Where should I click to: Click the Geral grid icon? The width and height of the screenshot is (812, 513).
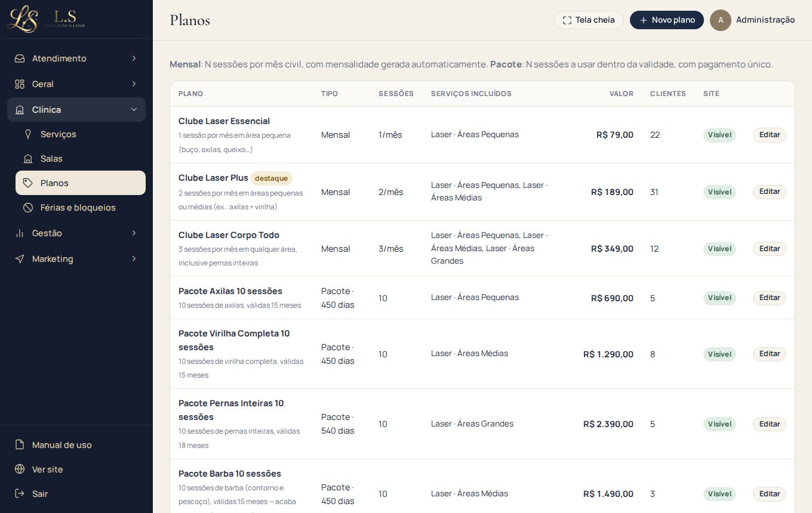pos(20,84)
